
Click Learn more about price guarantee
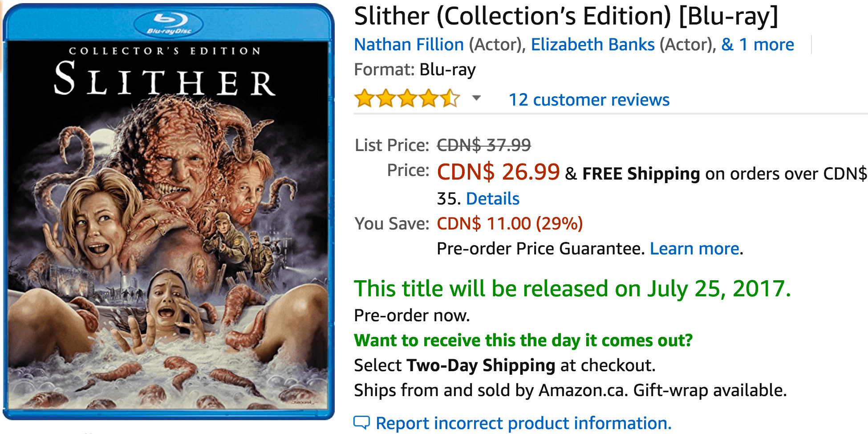click(694, 249)
